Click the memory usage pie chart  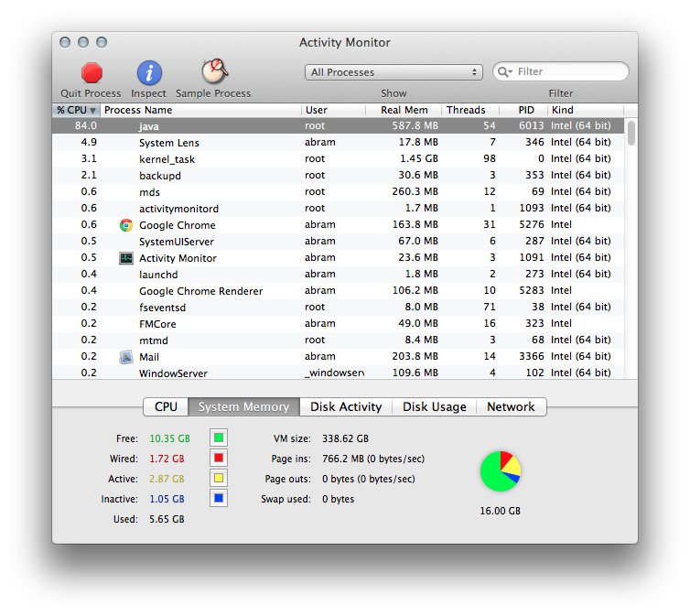coord(501,471)
